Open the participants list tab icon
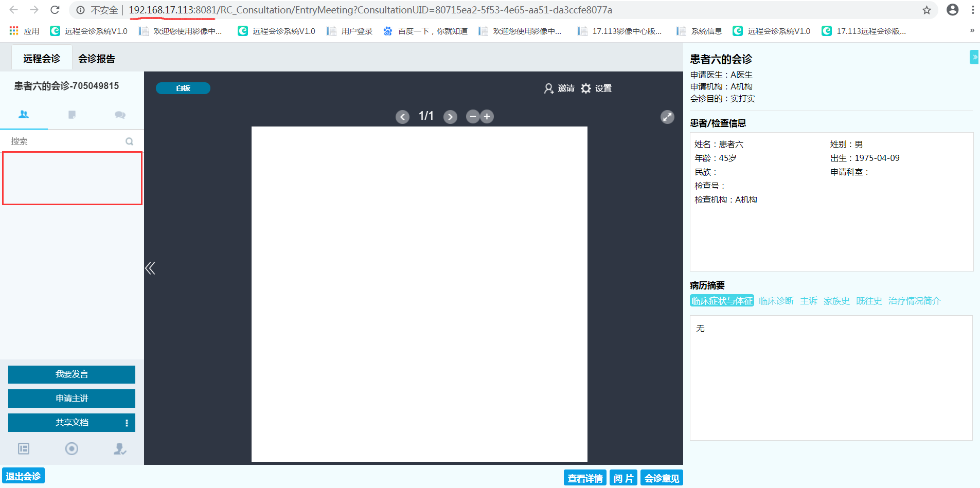 point(24,115)
